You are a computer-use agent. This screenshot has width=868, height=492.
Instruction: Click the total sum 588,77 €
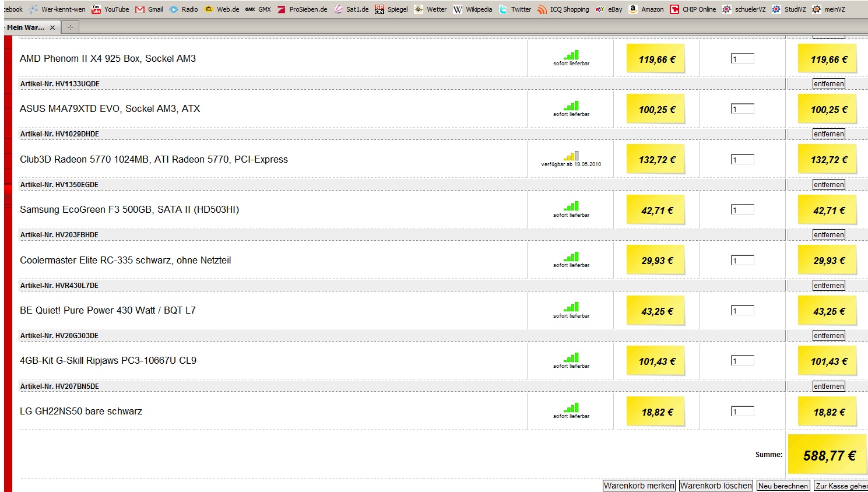[829, 456]
